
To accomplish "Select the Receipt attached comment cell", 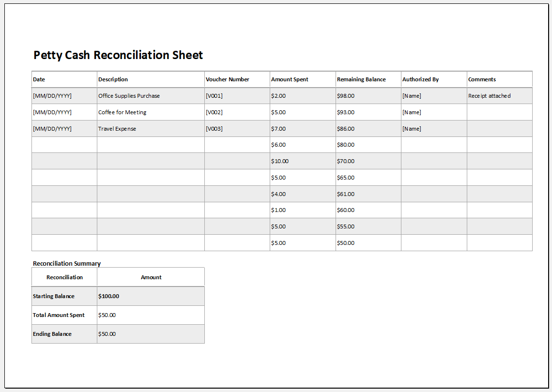I will coord(489,95).
